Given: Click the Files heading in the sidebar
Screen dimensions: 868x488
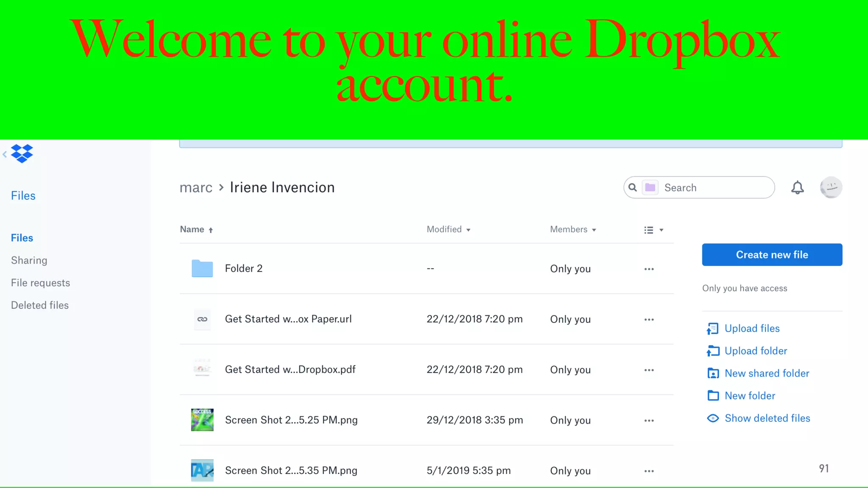Looking at the screenshot, I should coord(23,195).
